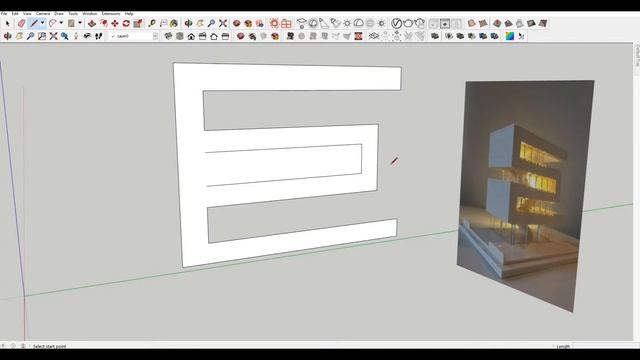This screenshot has height=360, width=640.
Task: Select the arrow Select tool
Action: (7, 24)
